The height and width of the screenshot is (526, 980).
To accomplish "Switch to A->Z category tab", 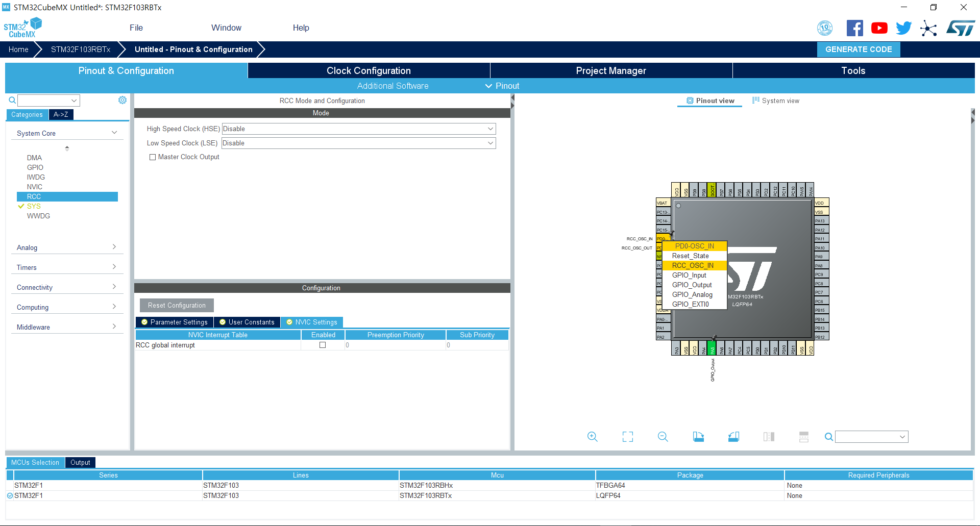I will (61, 114).
